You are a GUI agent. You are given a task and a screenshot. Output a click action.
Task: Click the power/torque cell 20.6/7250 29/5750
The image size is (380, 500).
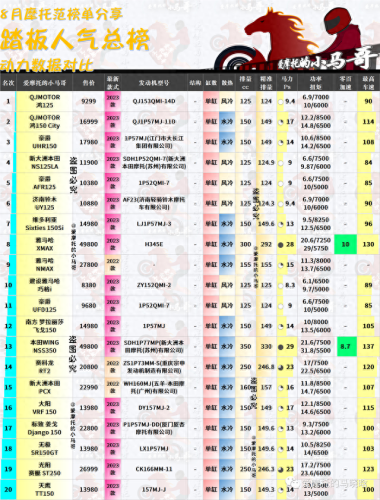(315, 244)
